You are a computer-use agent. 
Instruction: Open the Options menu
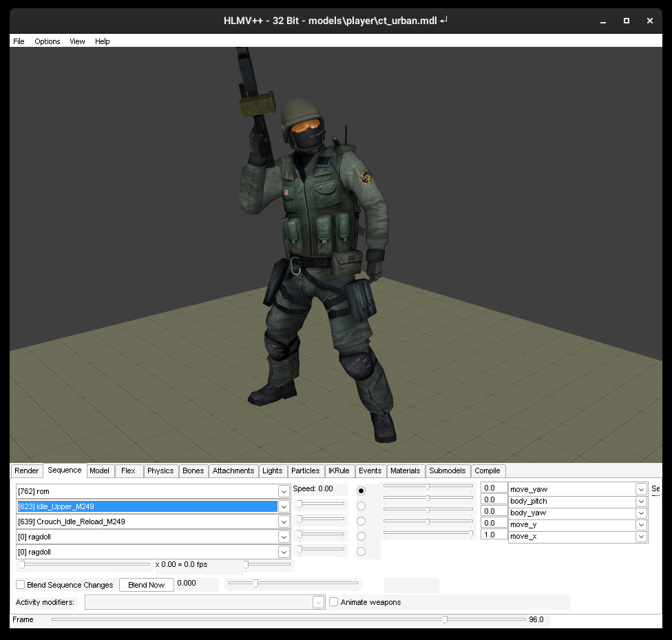(47, 41)
